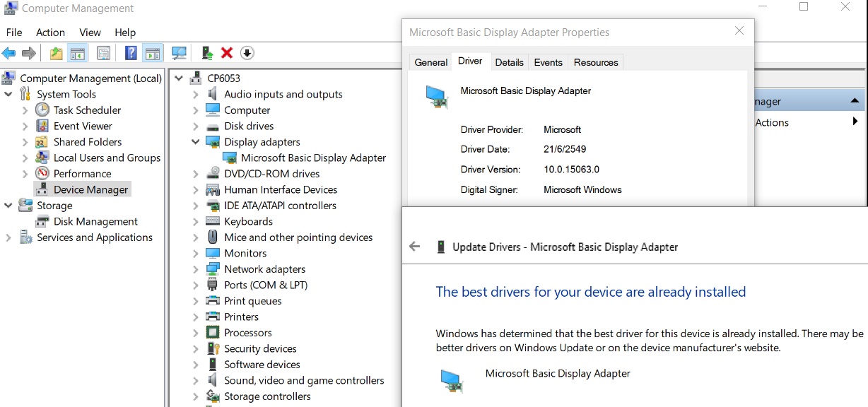
Task: Select Local Users and Groups
Action: click(107, 158)
